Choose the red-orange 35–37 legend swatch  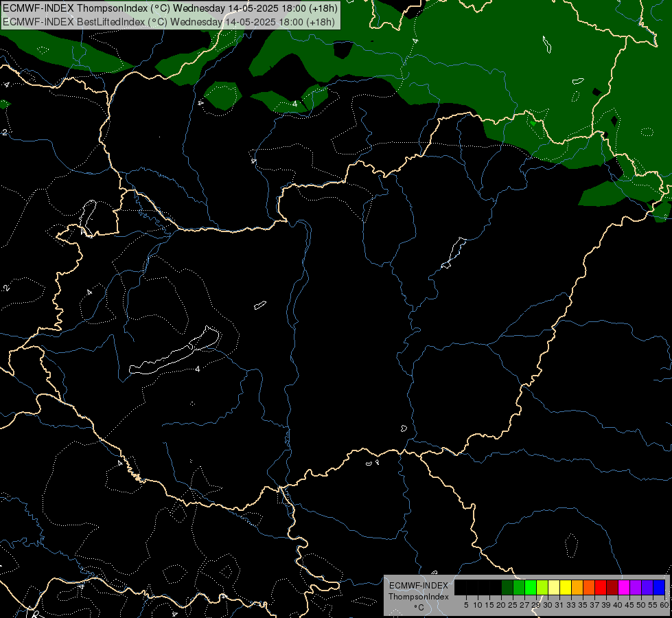589,587
